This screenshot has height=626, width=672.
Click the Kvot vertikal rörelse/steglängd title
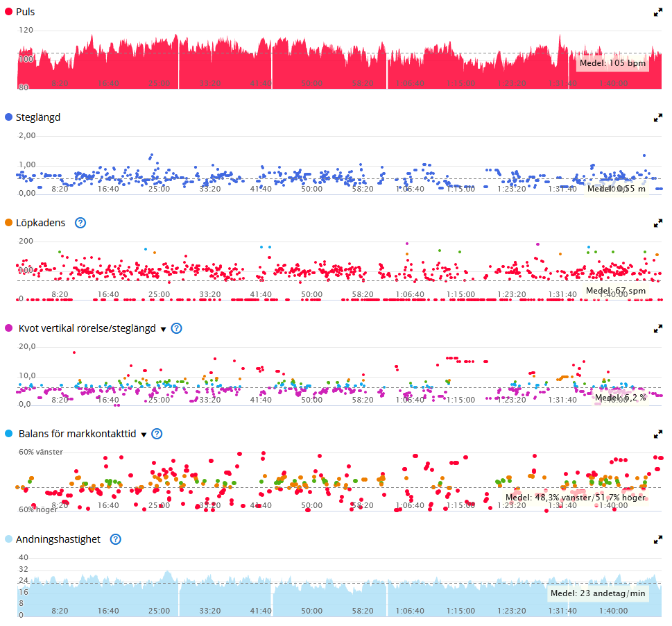coord(87,328)
